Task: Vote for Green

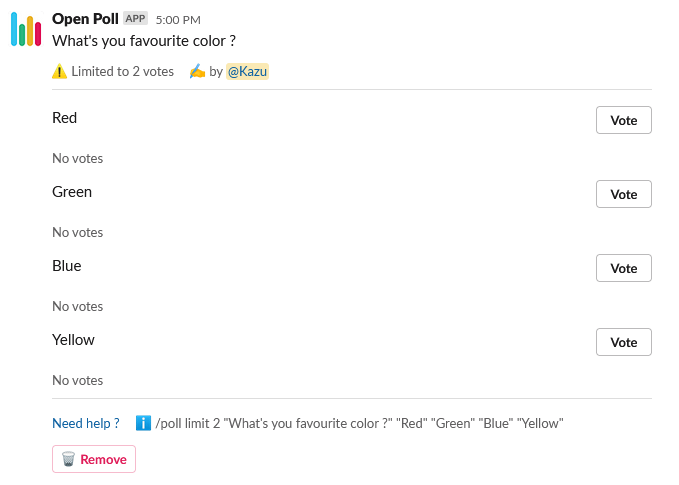Action: [623, 194]
